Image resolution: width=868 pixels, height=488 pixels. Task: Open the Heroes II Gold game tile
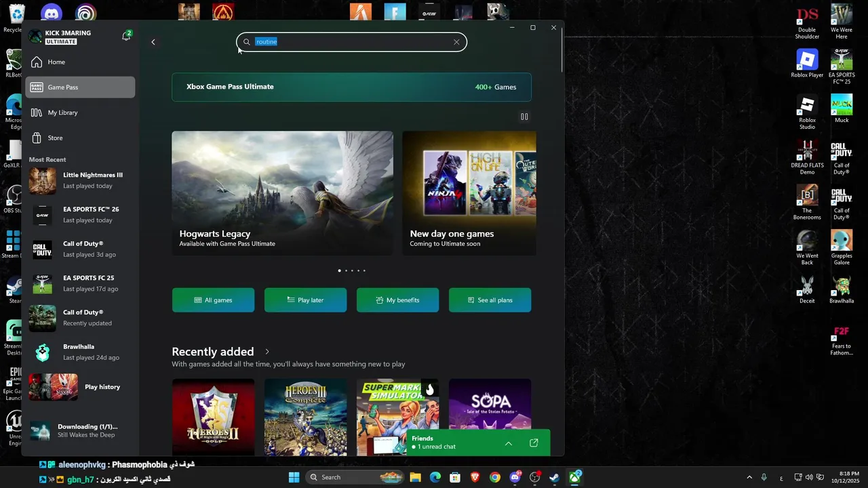tap(213, 418)
